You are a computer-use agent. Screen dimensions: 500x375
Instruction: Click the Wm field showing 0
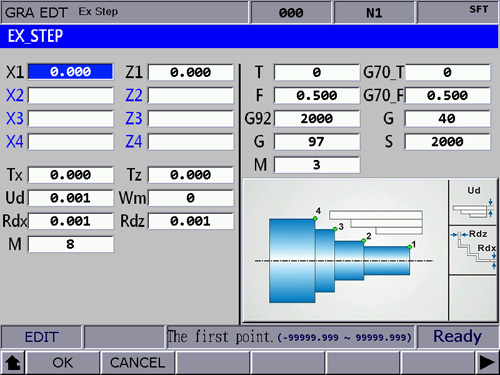pos(191,198)
